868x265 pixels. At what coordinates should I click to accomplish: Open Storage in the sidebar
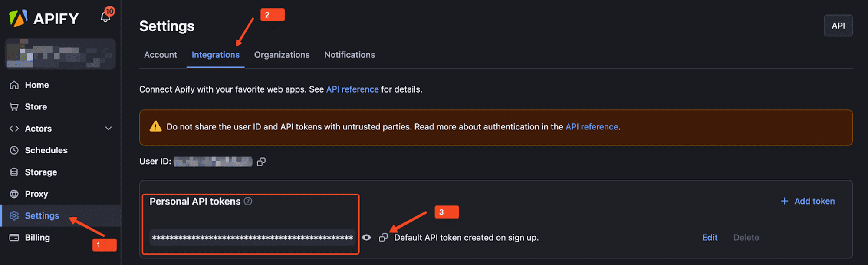[x=40, y=172]
